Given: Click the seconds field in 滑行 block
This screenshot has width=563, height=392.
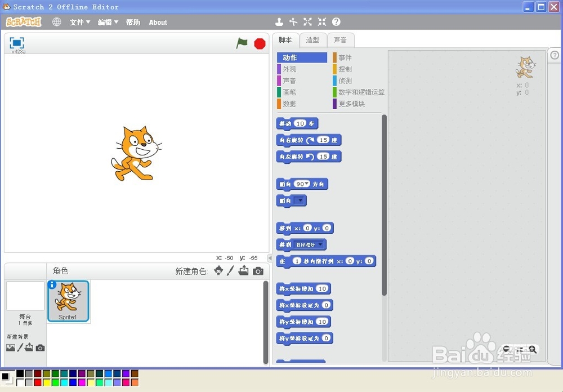Looking at the screenshot, I should point(297,261).
